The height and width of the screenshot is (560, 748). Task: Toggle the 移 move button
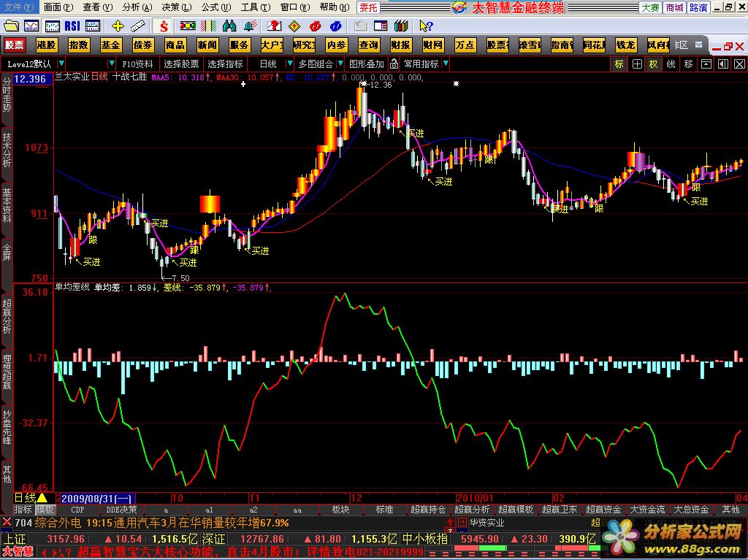coord(688,64)
